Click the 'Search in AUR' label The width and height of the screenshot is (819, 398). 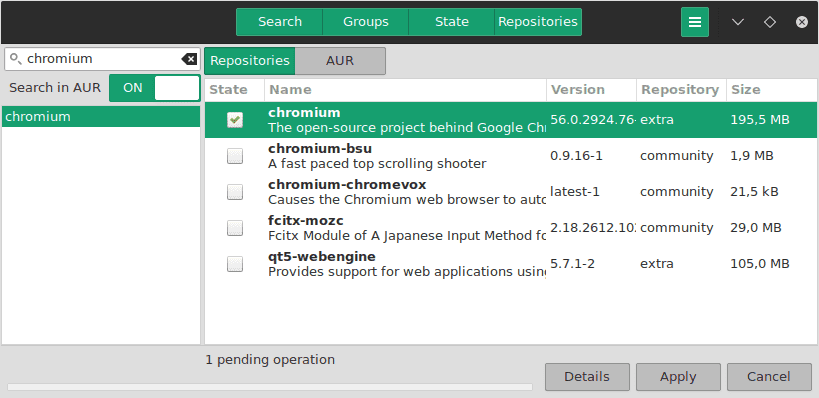pyautogui.click(x=55, y=88)
